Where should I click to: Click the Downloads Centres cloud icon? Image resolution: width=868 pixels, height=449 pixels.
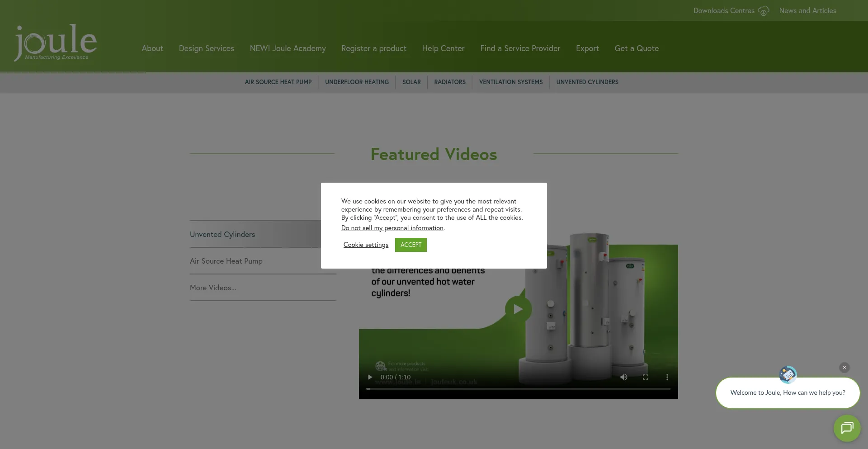tap(763, 11)
